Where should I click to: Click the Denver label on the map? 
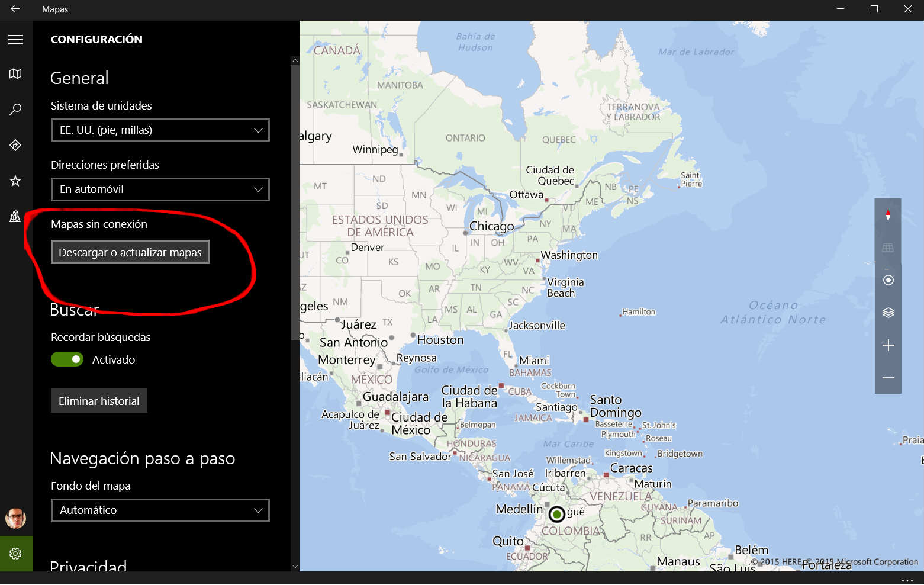[x=367, y=247]
